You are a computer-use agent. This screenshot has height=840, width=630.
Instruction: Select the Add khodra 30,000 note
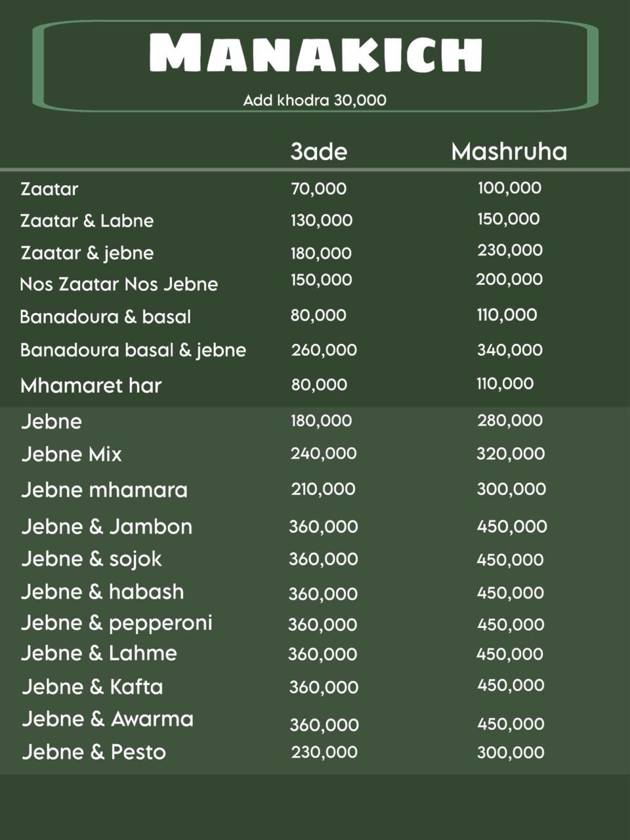[x=314, y=100]
